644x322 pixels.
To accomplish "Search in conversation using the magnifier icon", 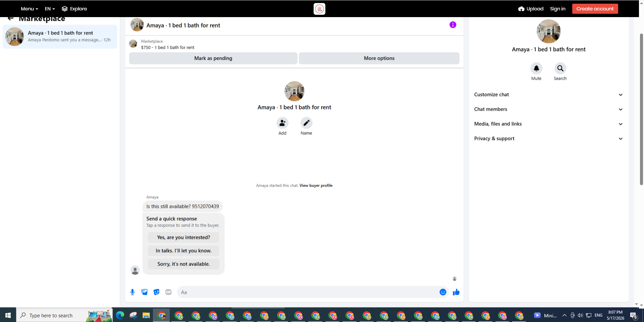I will point(560,68).
